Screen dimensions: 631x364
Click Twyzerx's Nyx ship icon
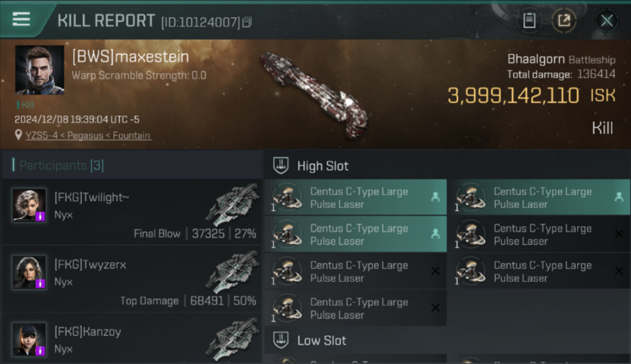pyautogui.click(x=232, y=271)
